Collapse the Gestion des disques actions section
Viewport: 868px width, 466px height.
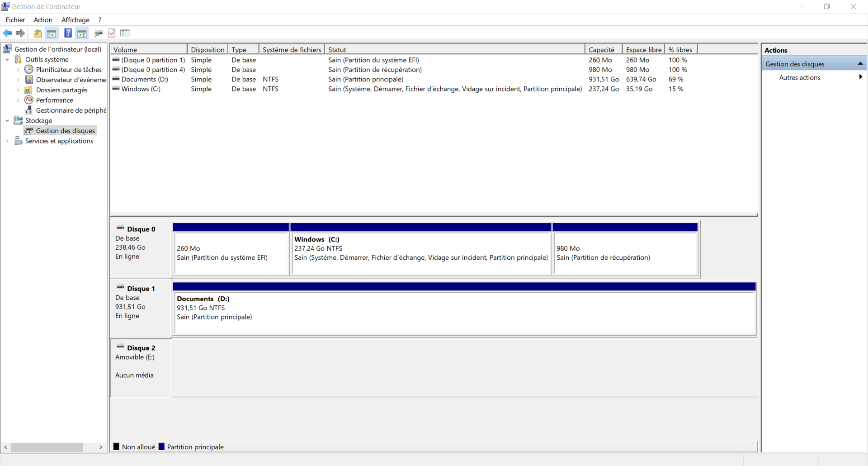[x=860, y=64]
